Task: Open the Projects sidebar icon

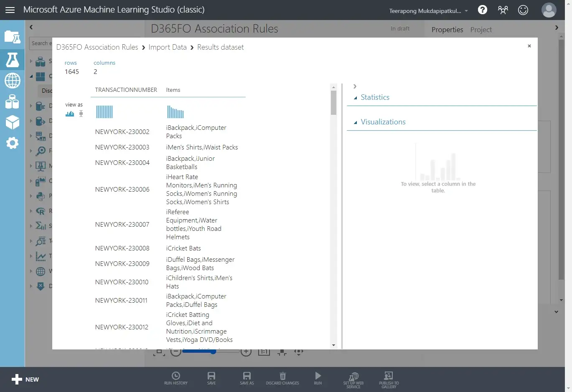Action: pos(12,37)
